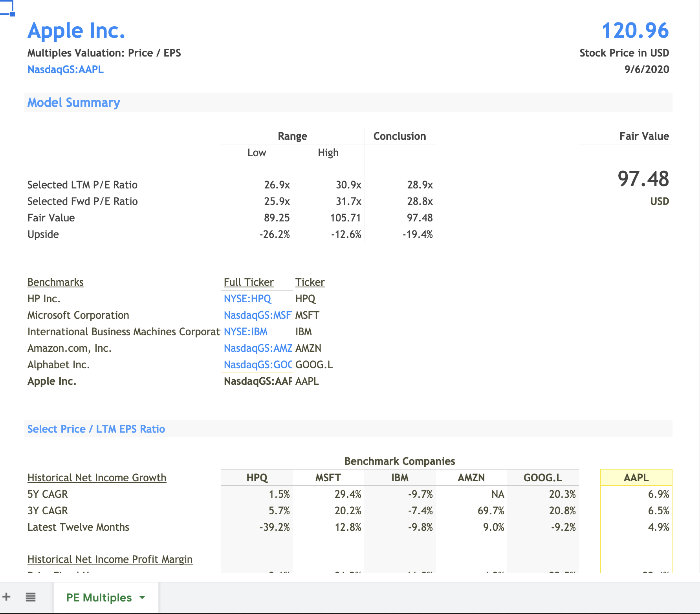Select the AMZN column header
This screenshot has height=614, width=700.
pos(471,478)
